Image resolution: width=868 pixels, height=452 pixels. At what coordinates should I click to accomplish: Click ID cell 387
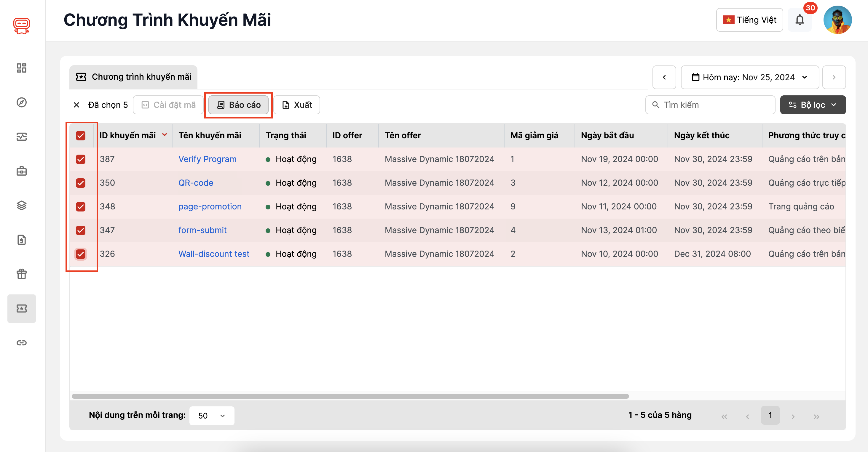pyautogui.click(x=107, y=159)
